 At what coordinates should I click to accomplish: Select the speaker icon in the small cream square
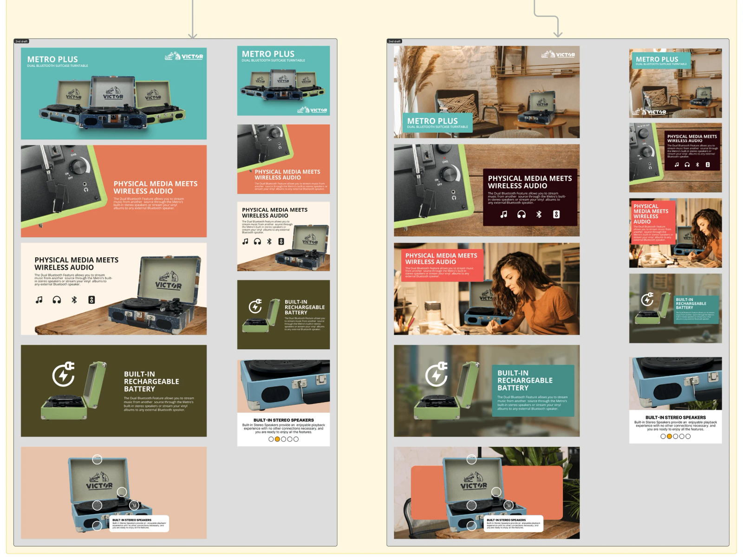point(281,241)
